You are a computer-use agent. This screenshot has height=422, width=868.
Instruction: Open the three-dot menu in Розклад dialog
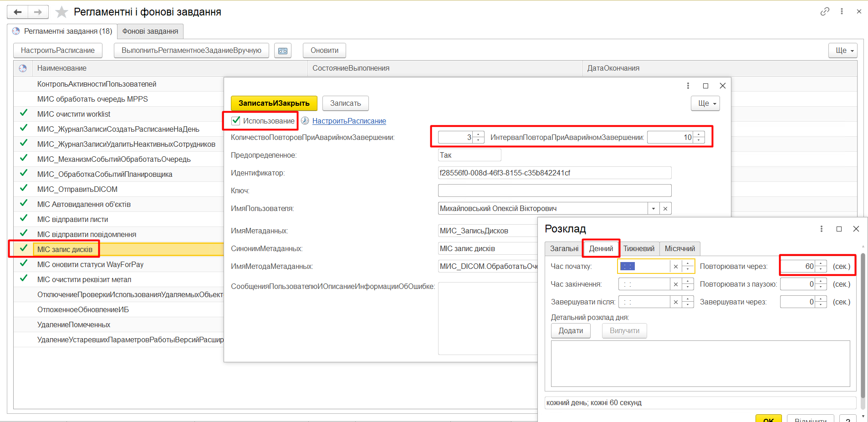(x=821, y=229)
